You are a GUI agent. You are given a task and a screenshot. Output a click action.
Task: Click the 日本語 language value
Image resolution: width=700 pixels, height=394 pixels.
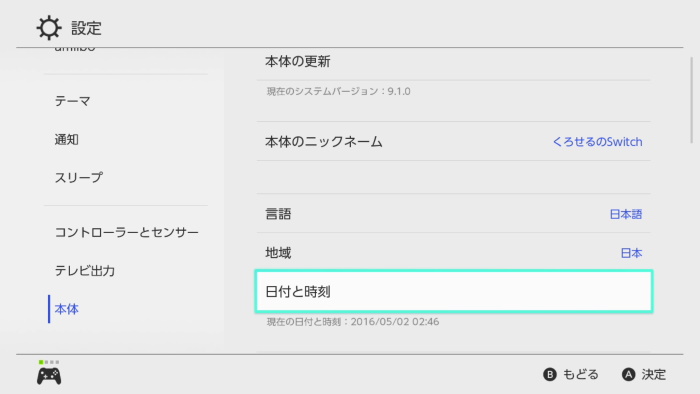[626, 214]
